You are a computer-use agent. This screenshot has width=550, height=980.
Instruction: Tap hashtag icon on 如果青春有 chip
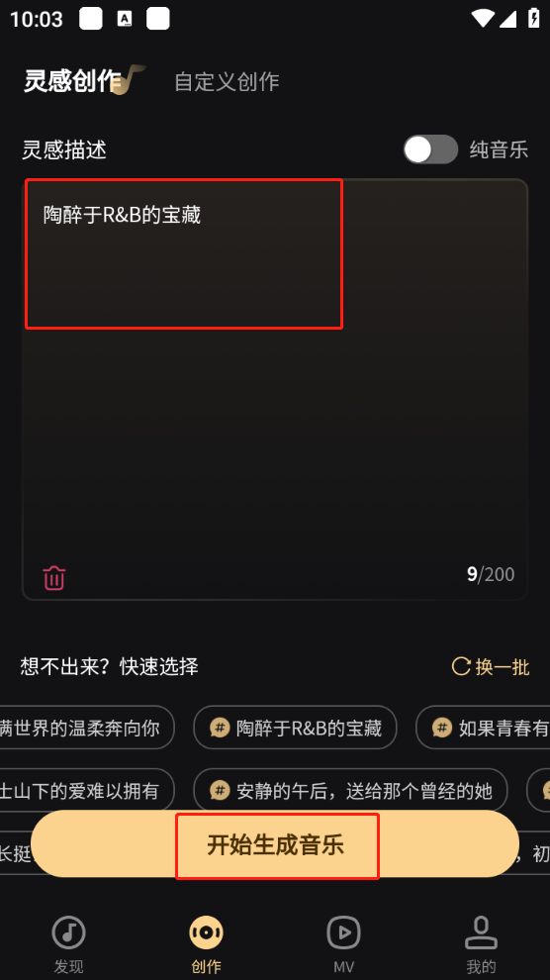442,728
